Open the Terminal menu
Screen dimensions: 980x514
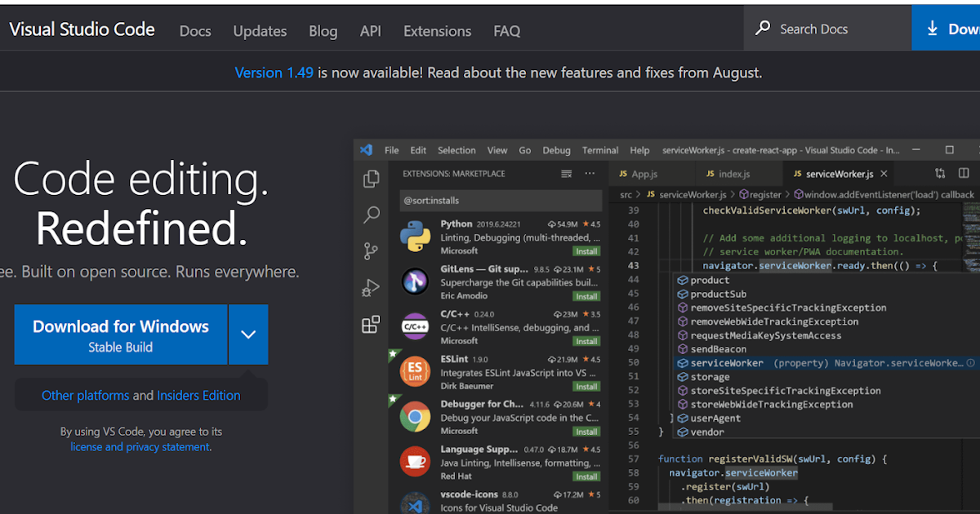(599, 150)
